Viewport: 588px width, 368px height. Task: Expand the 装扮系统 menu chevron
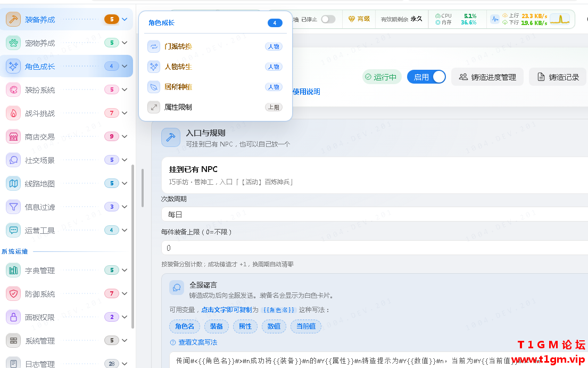click(125, 89)
